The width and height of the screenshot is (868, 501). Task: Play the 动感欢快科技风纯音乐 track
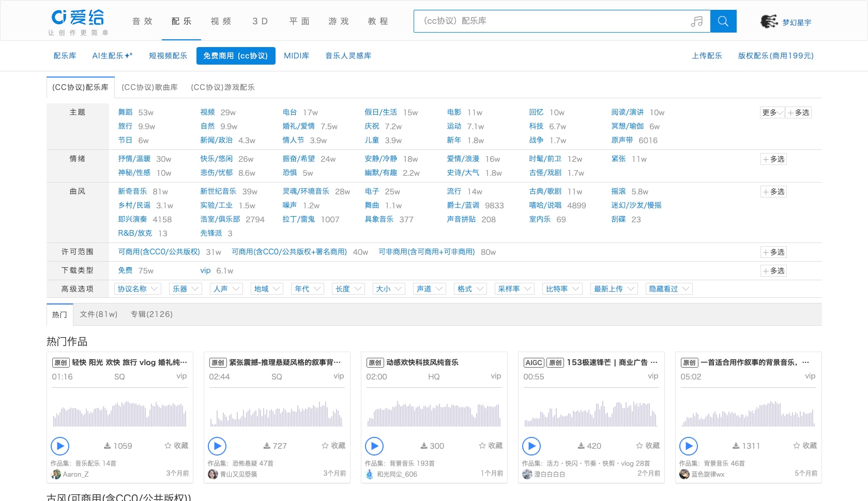(374, 446)
